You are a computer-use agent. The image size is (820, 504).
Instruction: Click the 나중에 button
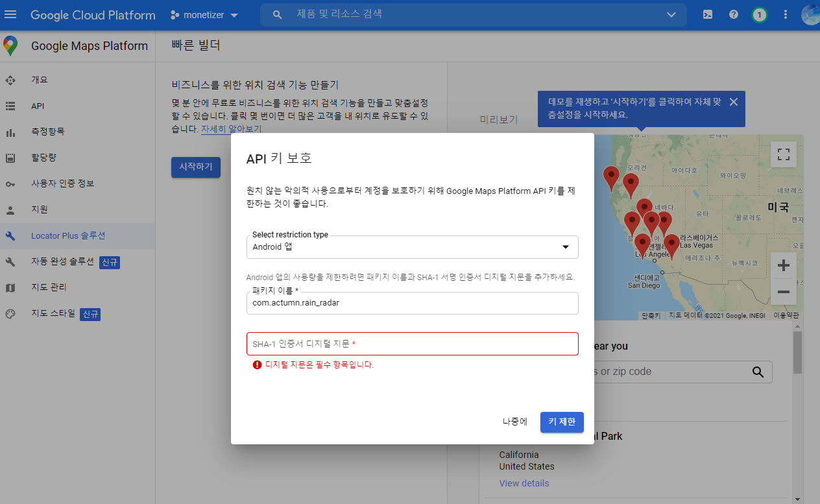click(x=515, y=422)
